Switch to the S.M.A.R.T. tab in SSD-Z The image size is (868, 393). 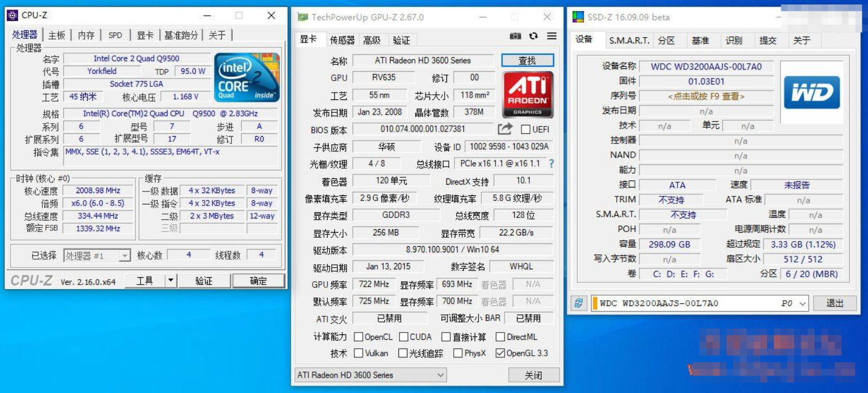629,41
